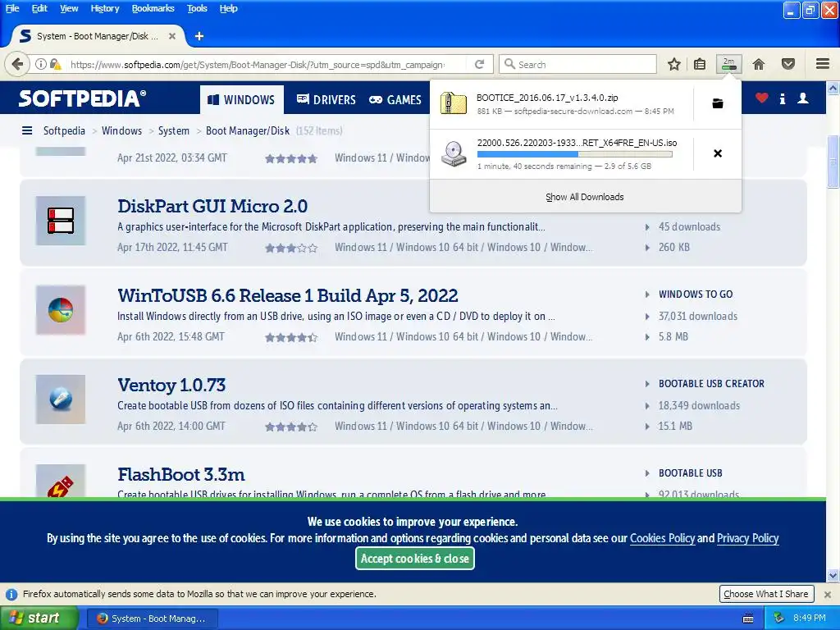Open DiskPart GUI Micro 2.0 page

pyautogui.click(x=212, y=206)
